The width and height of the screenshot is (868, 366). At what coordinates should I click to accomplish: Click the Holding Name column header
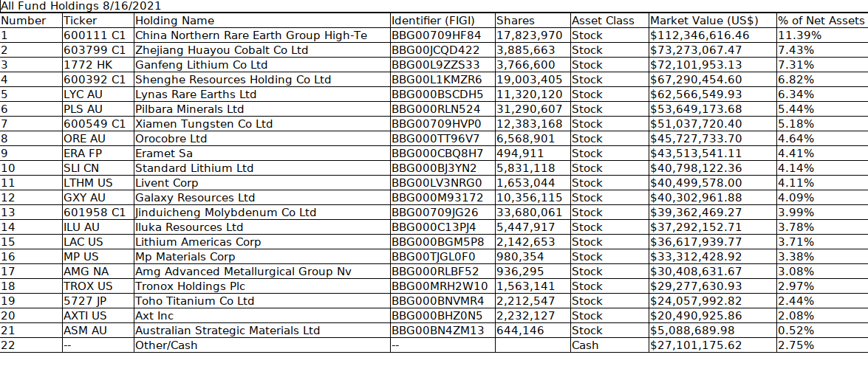point(262,21)
